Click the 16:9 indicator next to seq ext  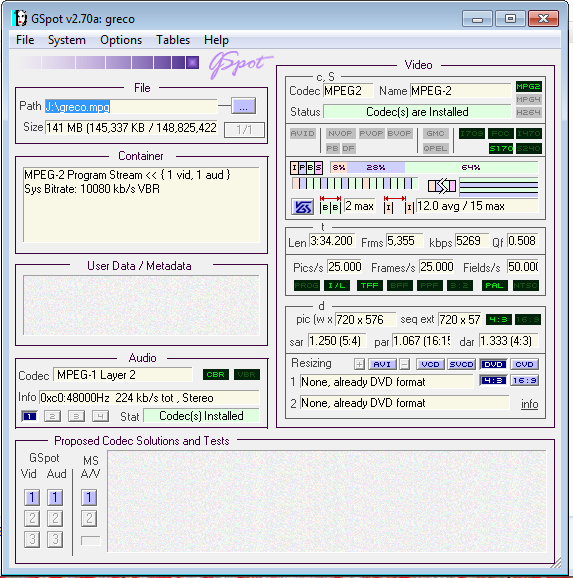coord(528,320)
